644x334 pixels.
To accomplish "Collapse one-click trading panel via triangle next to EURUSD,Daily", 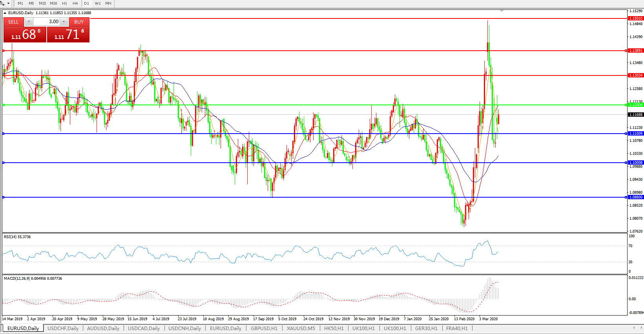I will pyautogui.click(x=5, y=13).
